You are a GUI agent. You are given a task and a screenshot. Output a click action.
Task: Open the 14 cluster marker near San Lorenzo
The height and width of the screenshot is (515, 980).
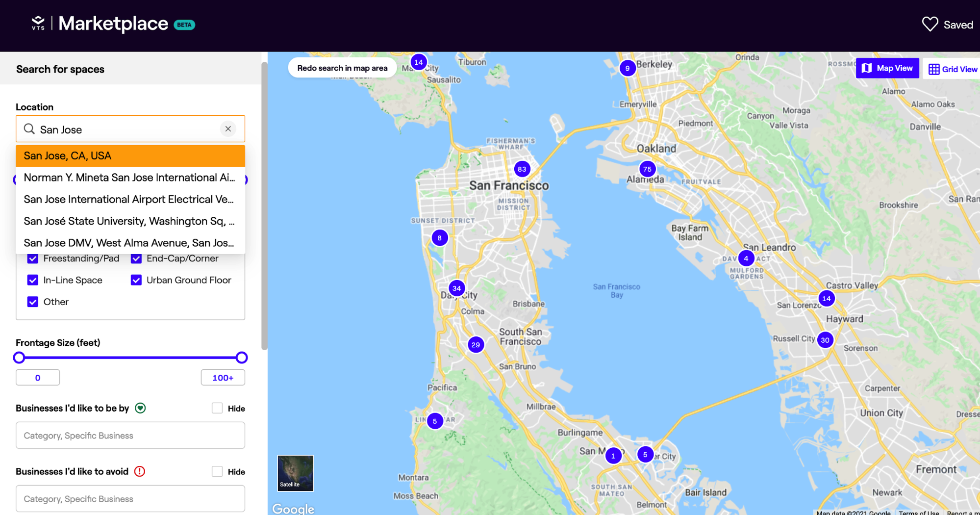827,298
